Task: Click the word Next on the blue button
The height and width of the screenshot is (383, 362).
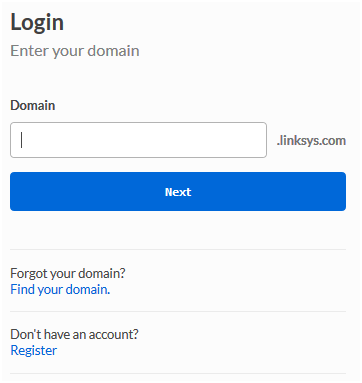Action: coord(178,192)
